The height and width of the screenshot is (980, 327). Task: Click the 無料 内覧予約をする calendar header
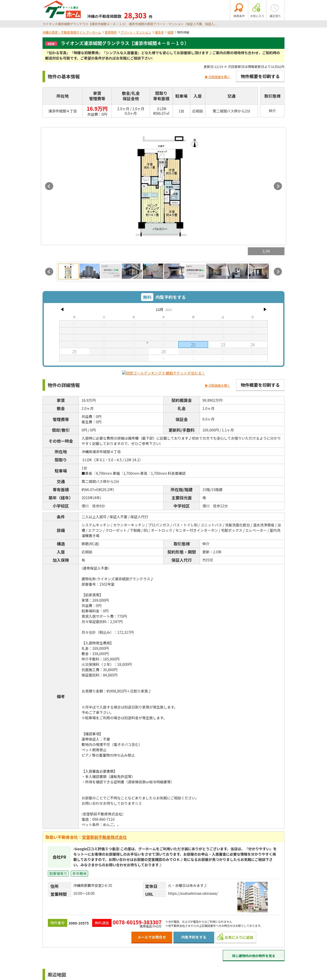tap(163, 297)
